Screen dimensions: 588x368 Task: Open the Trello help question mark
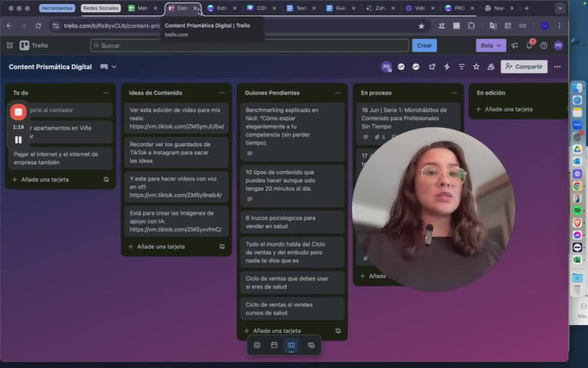point(544,45)
